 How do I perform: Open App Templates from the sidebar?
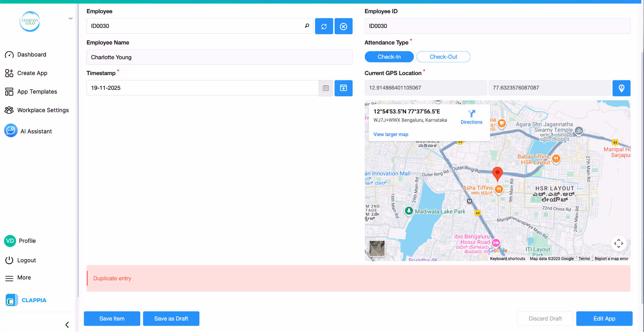pos(9,91)
